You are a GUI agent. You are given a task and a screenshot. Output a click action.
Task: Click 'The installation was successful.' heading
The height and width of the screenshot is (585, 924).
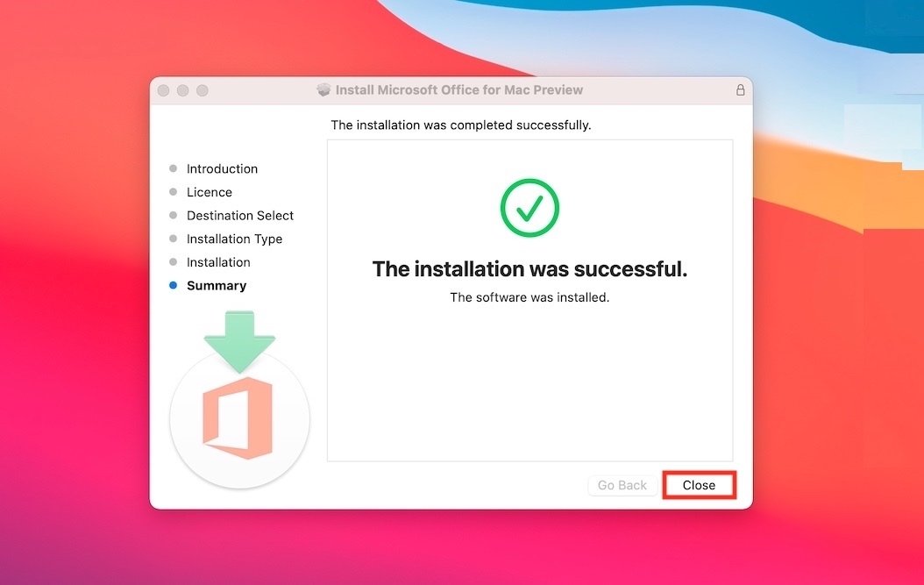pyautogui.click(x=530, y=269)
